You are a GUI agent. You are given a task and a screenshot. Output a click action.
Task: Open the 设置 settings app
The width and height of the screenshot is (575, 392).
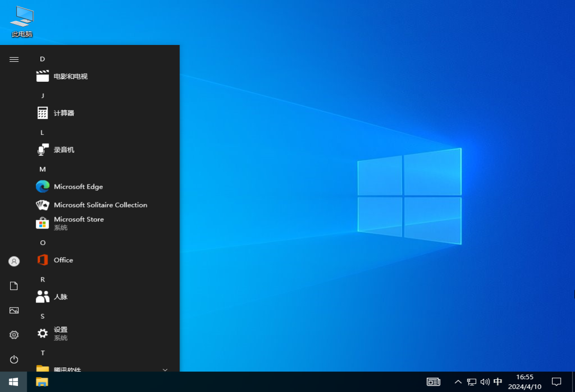[60, 330]
